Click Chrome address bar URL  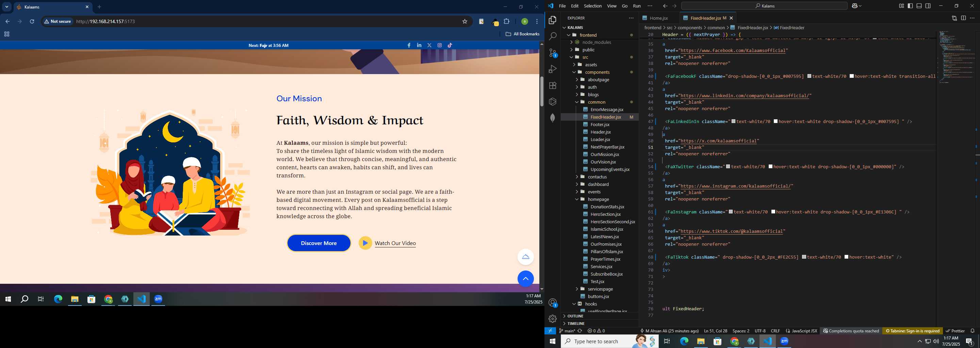click(x=106, y=22)
